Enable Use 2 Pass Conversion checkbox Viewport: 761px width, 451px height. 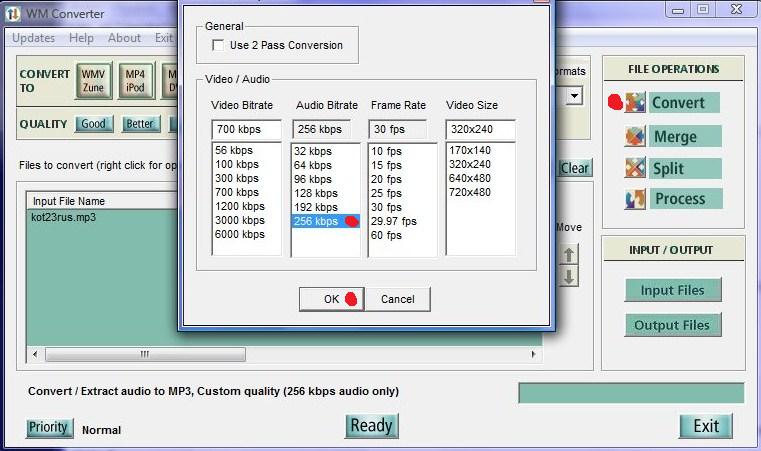click(218, 46)
